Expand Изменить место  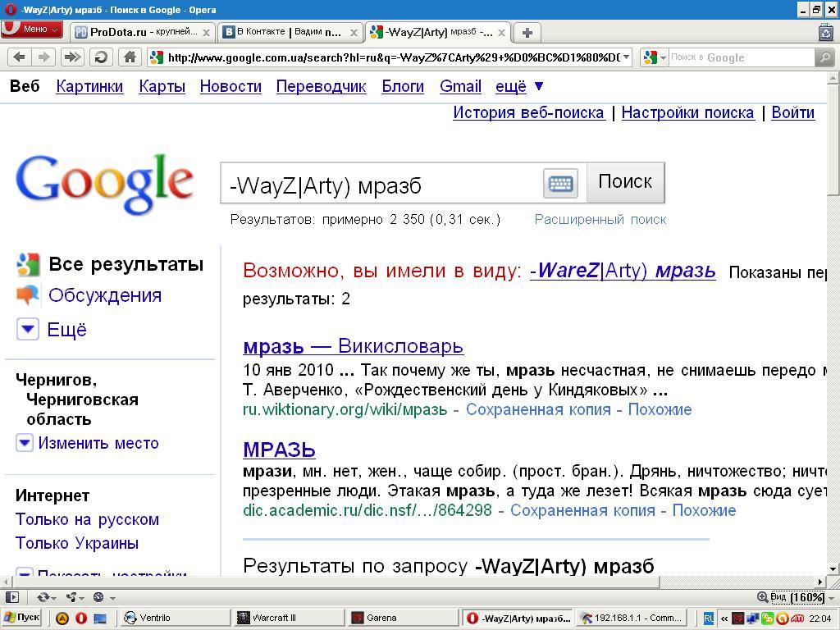(98, 443)
